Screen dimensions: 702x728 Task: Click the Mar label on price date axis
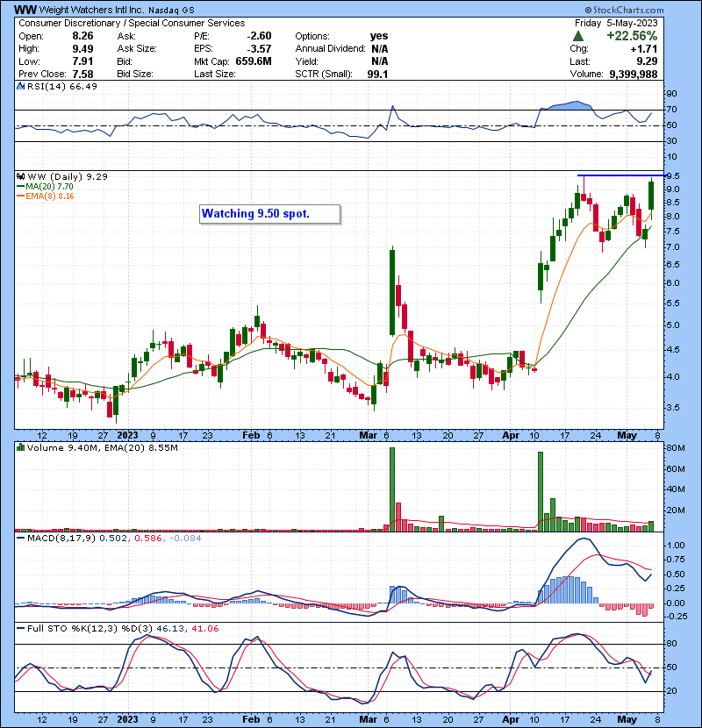point(369,436)
